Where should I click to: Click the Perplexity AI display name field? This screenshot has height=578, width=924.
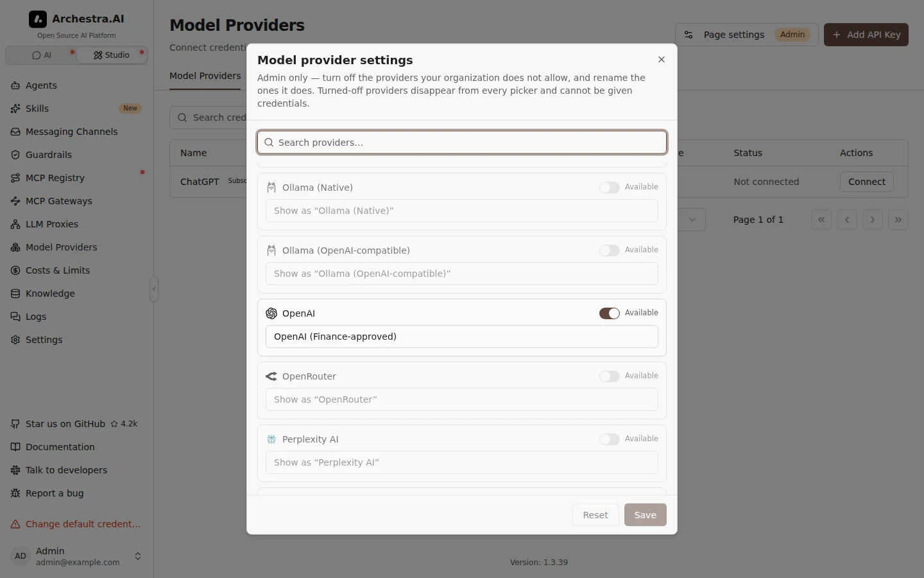coord(462,462)
